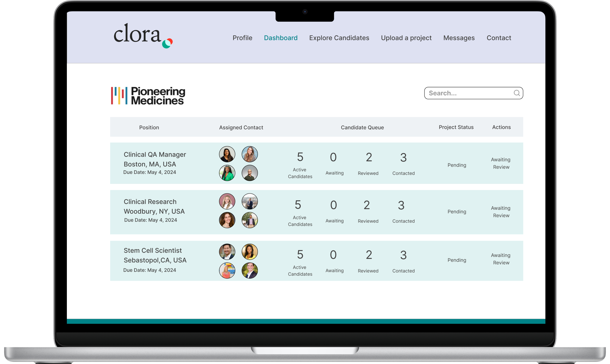
Task: Open Stem Cell Scientist position
Action: point(152,251)
